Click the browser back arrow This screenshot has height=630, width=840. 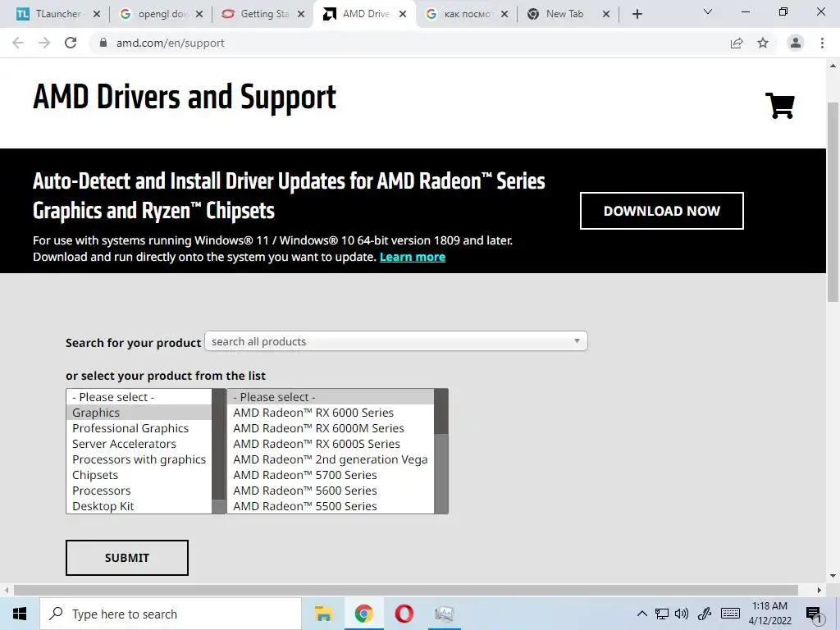(18, 43)
